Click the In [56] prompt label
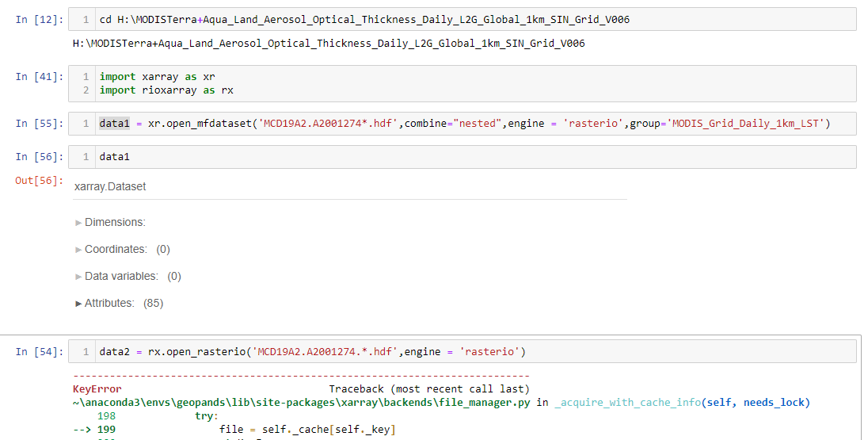Screen dimensions: 868x440 point(40,156)
